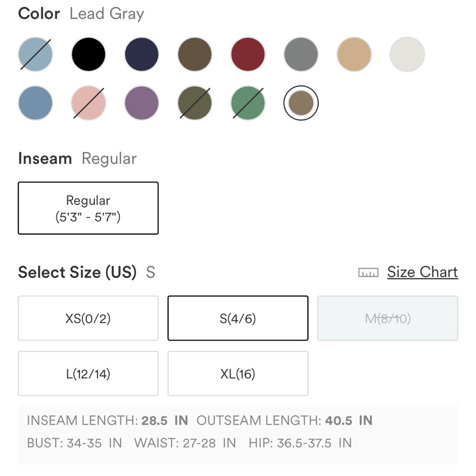Select the currently ringed Lead Gray swatch
Screen dimensions: 476x476
coord(301,103)
